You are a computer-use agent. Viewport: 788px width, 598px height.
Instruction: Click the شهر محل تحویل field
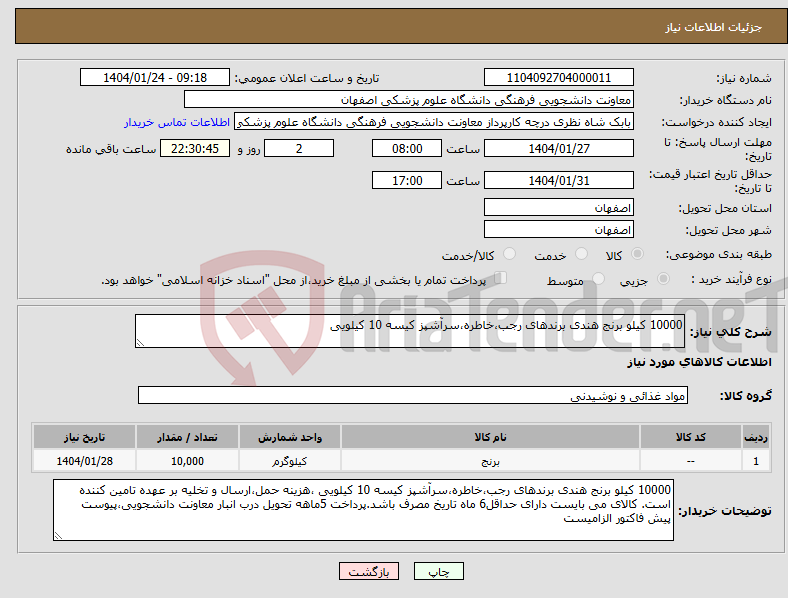[x=559, y=230]
